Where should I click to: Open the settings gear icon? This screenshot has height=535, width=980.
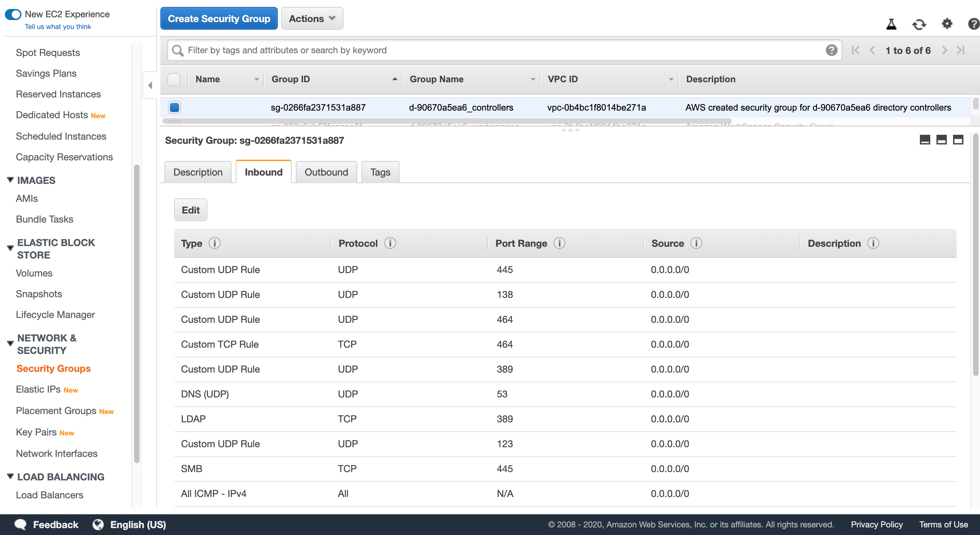[946, 24]
